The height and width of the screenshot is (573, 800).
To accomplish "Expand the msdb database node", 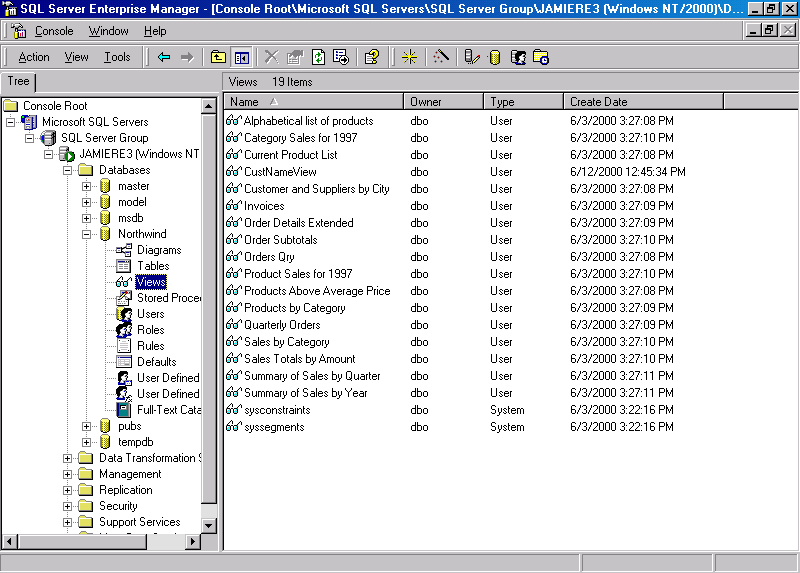I will click(86, 218).
